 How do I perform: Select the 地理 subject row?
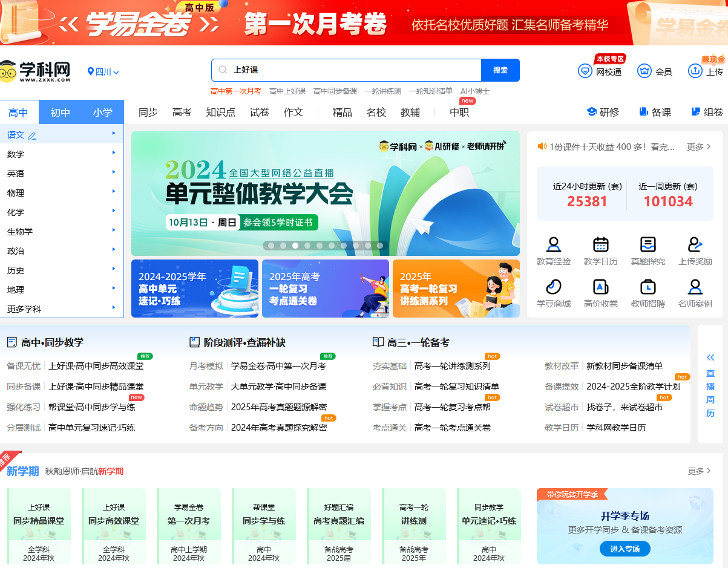[x=62, y=290]
